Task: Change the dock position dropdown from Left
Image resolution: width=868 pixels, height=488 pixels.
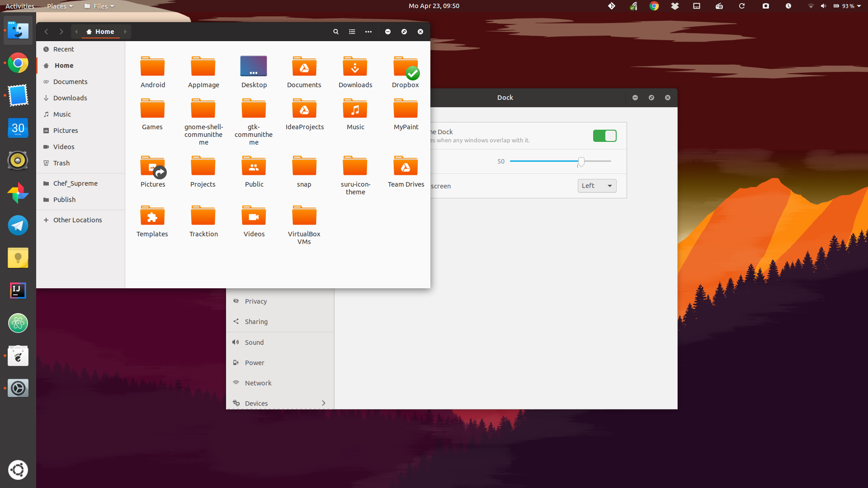Action: [597, 186]
